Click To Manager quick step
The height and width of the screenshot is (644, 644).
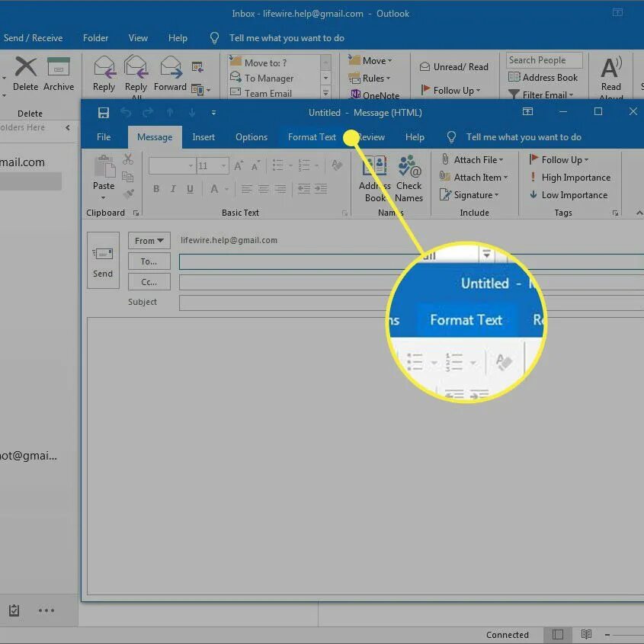(x=262, y=78)
